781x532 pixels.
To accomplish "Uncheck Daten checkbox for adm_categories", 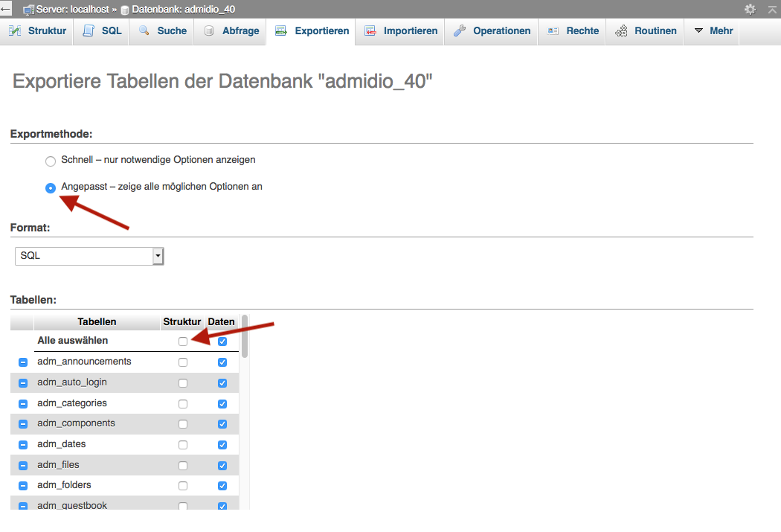I will pyautogui.click(x=222, y=404).
